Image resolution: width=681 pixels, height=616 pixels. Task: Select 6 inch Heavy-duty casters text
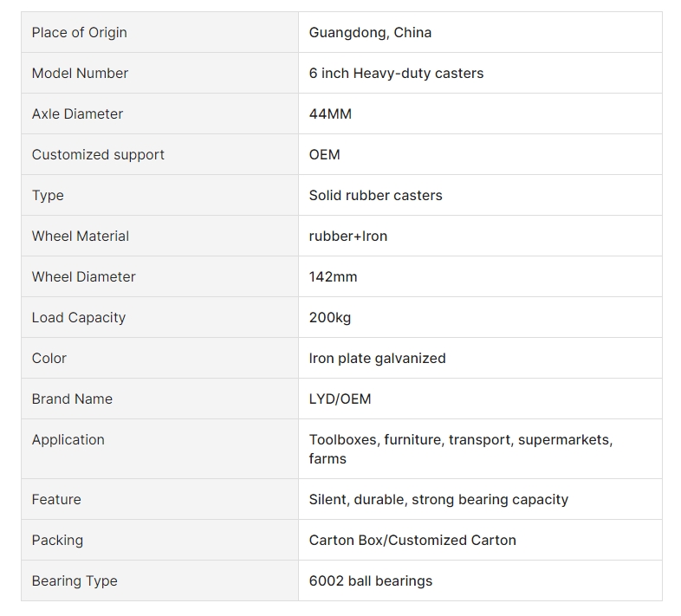point(396,73)
